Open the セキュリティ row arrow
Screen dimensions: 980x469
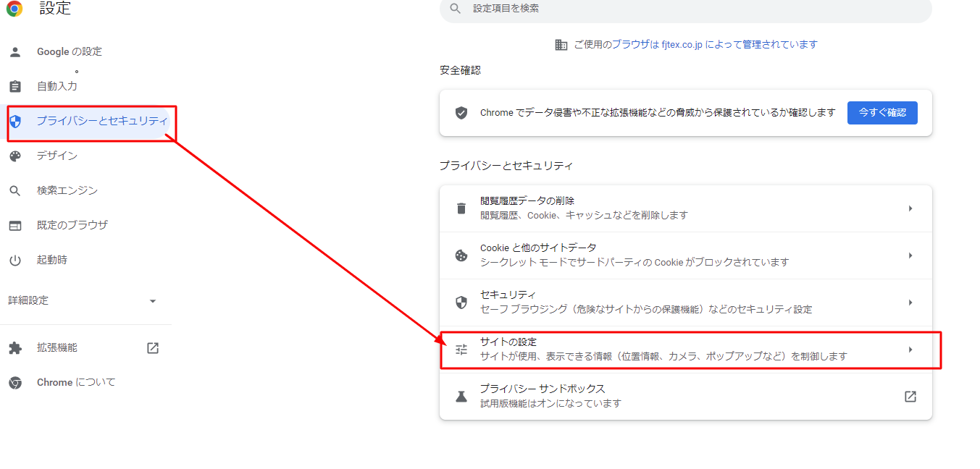(x=910, y=303)
